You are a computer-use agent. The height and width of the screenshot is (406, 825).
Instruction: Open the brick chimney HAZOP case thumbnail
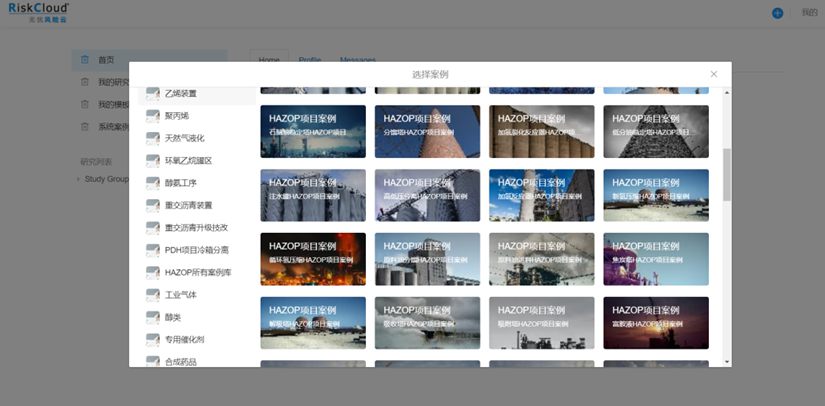coord(428,130)
